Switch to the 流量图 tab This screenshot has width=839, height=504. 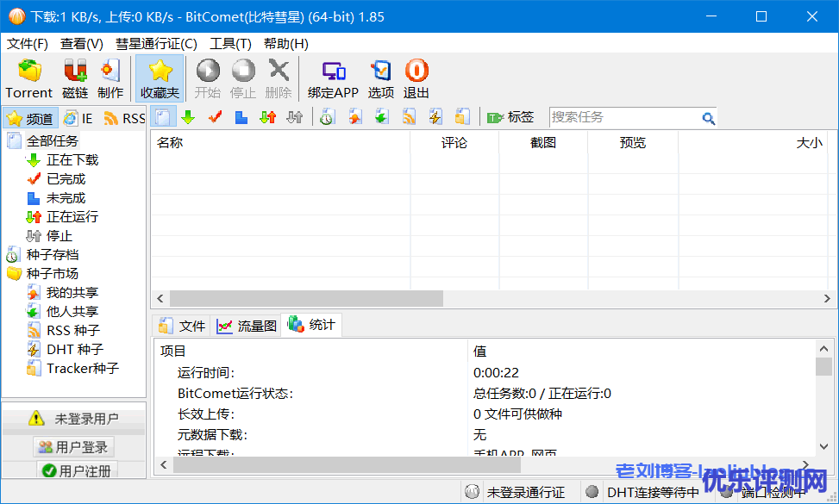coord(247,326)
